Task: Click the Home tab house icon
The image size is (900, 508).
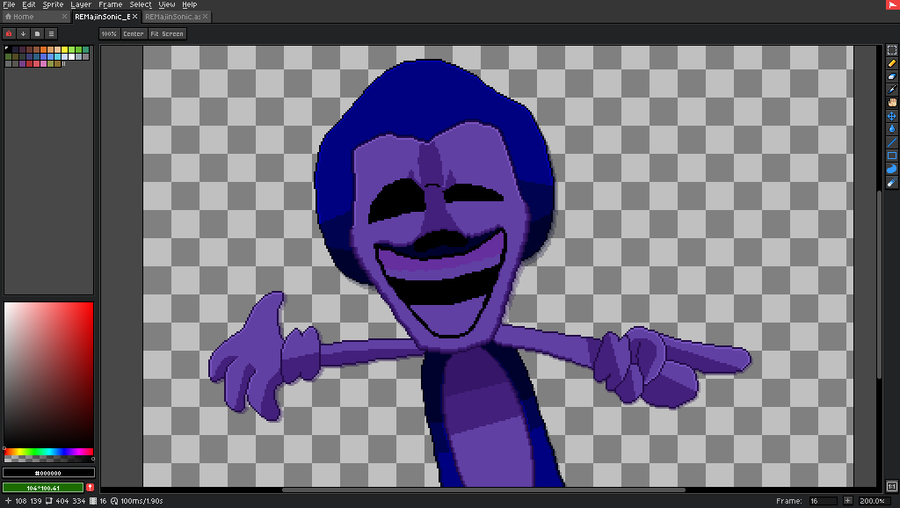Action: [x=8, y=17]
